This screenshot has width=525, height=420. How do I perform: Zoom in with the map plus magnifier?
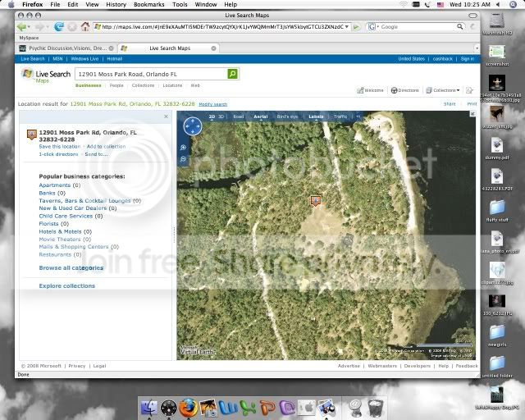[x=182, y=148]
